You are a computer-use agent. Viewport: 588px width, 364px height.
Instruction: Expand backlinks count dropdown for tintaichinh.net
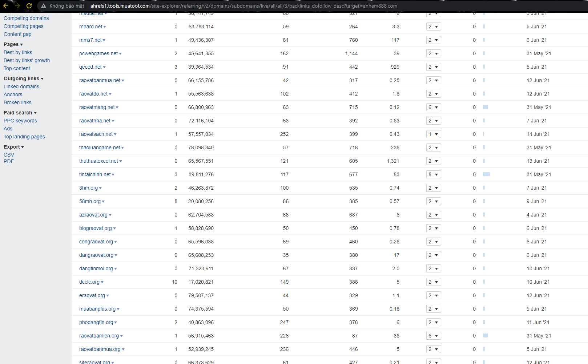point(434,174)
